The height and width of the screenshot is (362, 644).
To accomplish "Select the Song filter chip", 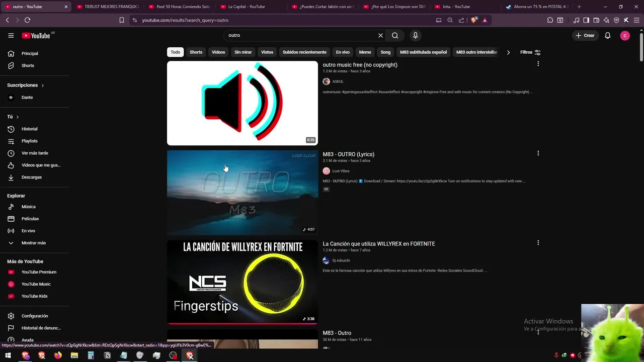I will (385, 52).
